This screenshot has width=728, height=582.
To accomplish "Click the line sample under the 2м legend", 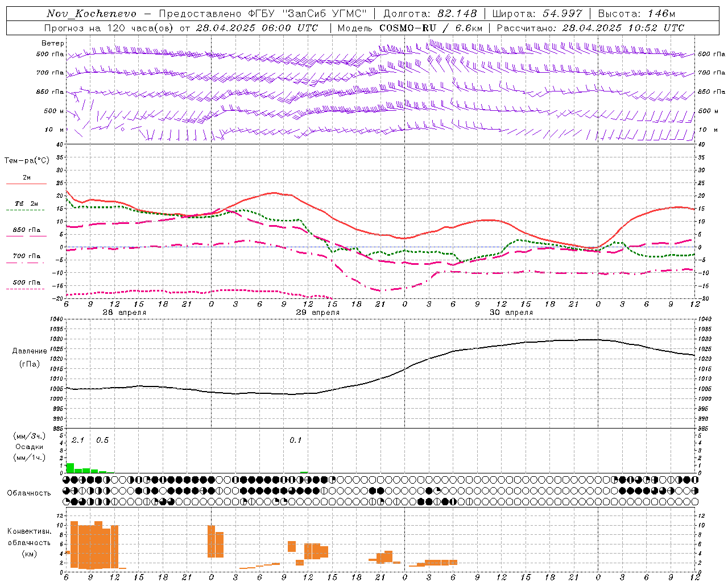I will tap(26, 184).
